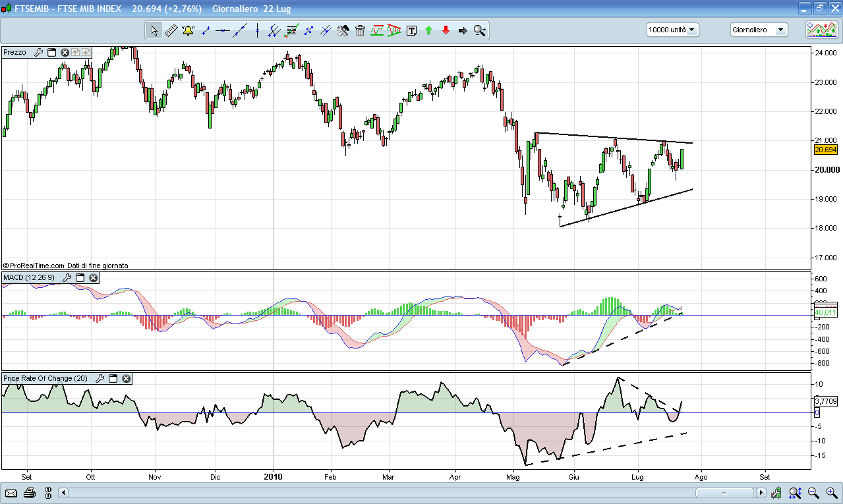Click the printer icon in status bar
Viewport: 843px width, 504px height.
coord(29,492)
